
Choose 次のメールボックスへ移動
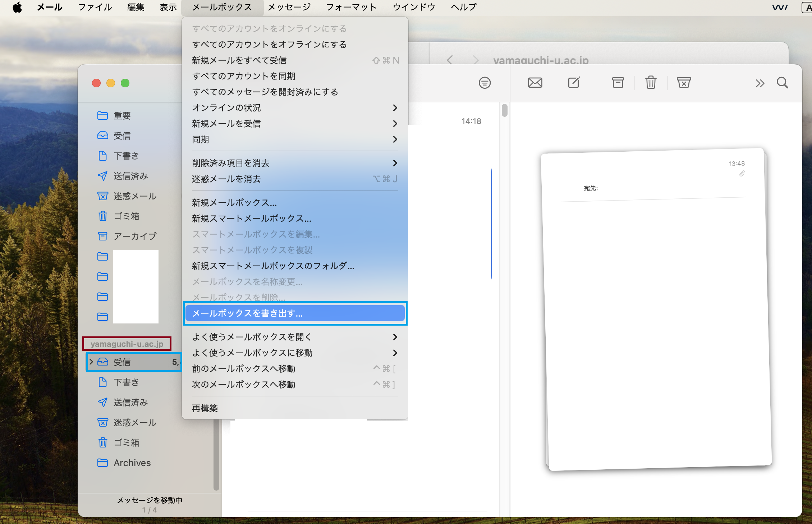pos(295,385)
